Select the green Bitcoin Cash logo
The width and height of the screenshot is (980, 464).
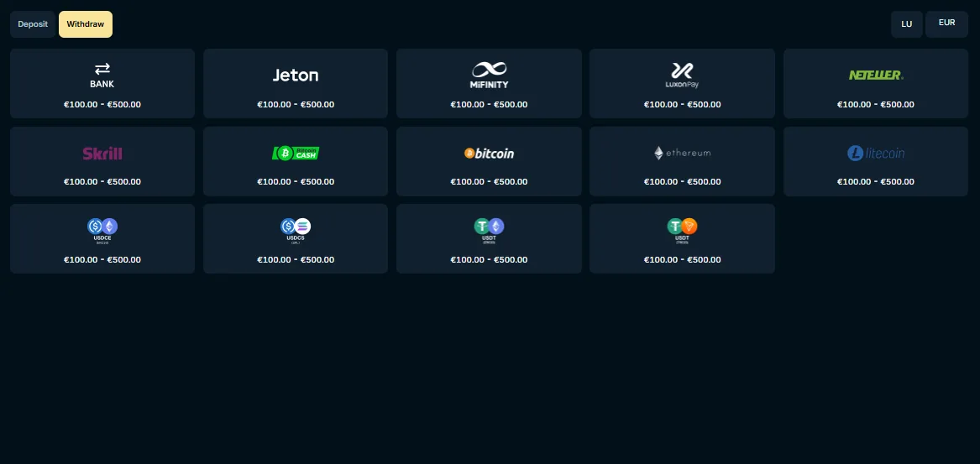pyautogui.click(x=296, y=153)
